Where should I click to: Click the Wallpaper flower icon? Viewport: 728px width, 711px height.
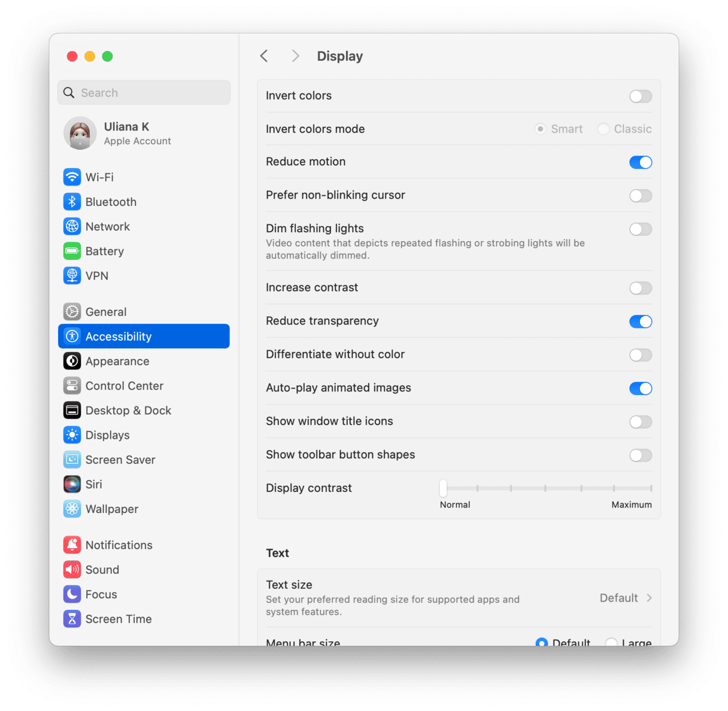72,509
